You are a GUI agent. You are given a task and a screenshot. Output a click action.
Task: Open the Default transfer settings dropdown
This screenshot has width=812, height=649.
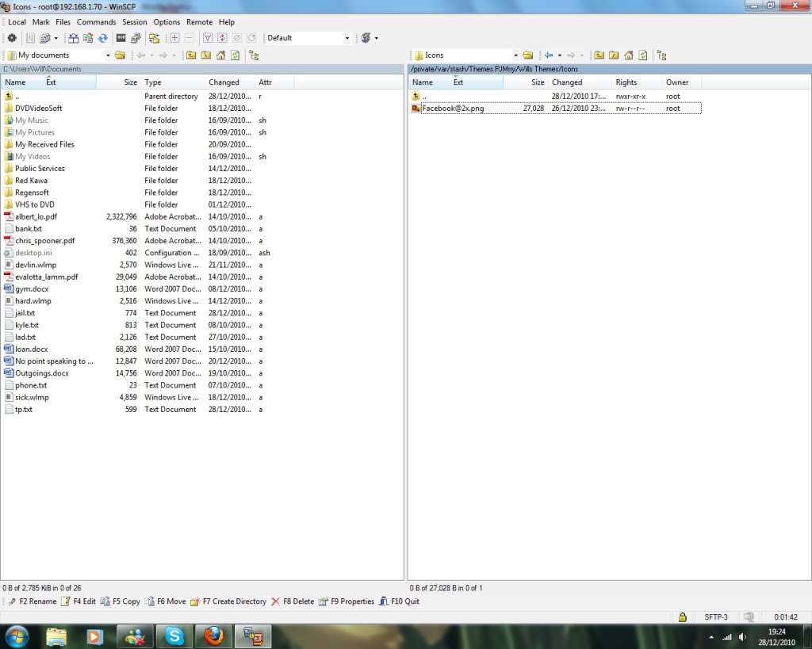347,38
